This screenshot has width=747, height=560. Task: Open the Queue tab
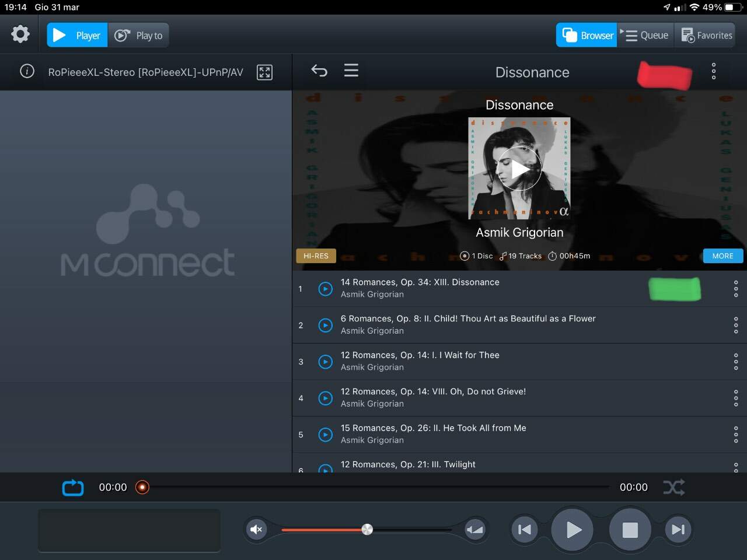[645, 35]
